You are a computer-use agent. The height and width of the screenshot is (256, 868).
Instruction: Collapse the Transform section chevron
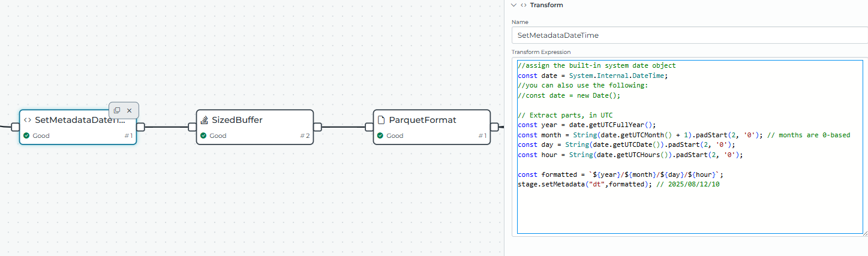tap(513, 5)
